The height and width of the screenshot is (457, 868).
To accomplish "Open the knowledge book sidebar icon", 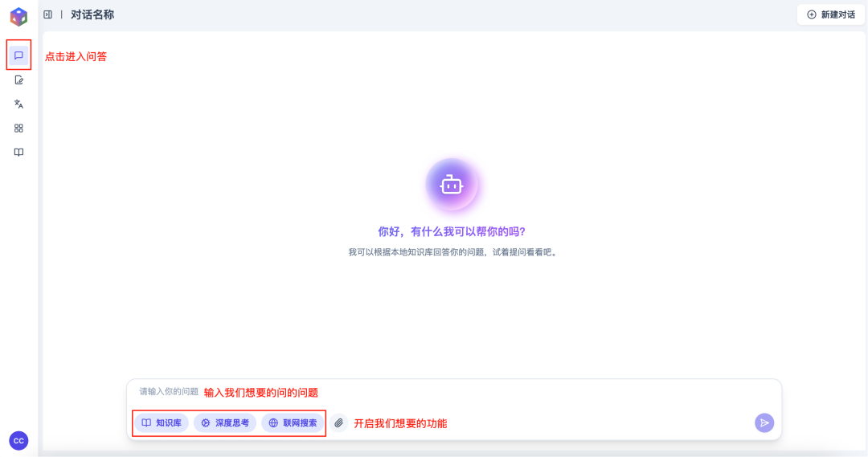I will pos(18,152).
